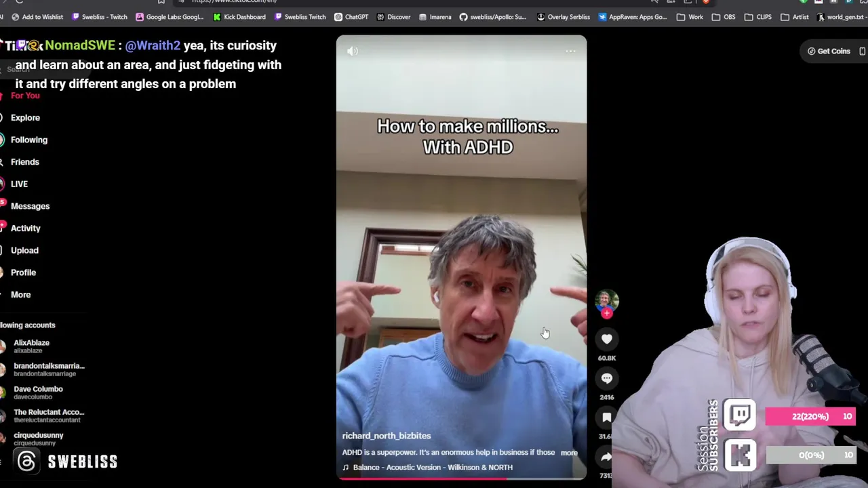Image resolution: width=868 pixels, height=488 pixels.
Task: Open Dave Columbo following account
Action: click(38, 392)
